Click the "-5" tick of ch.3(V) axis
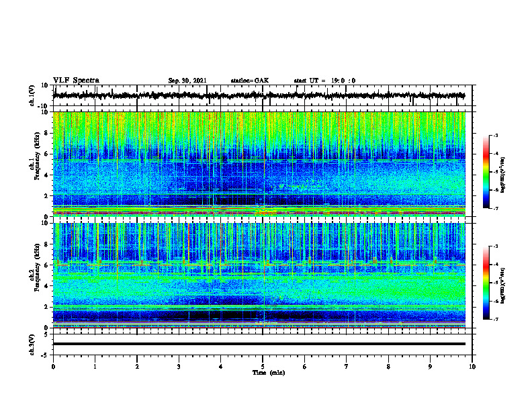The width and height of the screenshot is (532, 411). pyautogui.click(x=46, y=355)
